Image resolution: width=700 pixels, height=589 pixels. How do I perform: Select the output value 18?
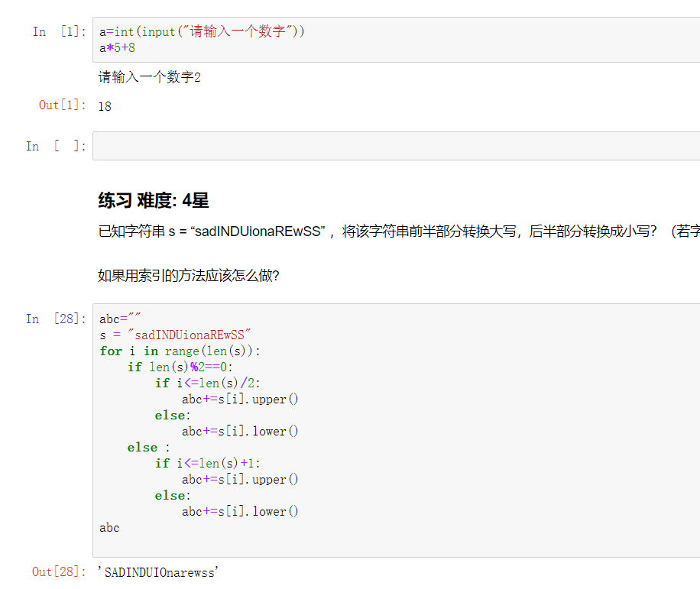click(x=105, y=106)
